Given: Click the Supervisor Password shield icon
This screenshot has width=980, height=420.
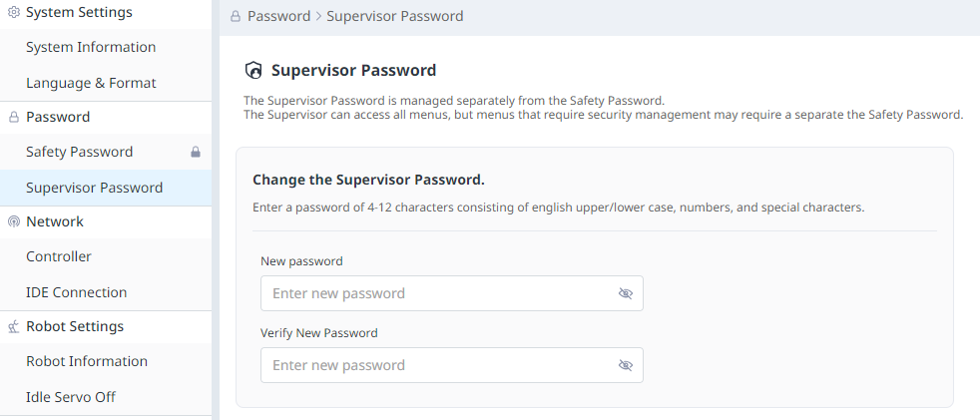Looking at the screenshot, I should pyautogui.click(x=253, y=71).
